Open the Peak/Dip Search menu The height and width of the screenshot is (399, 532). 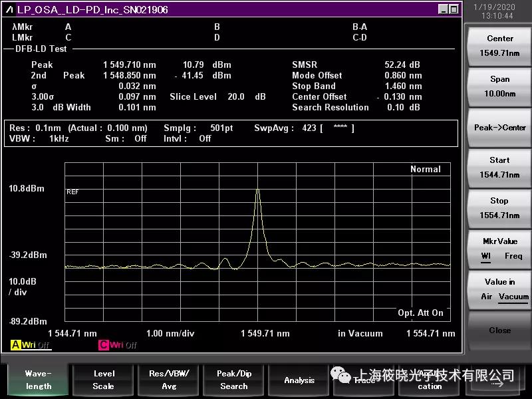tap(234, 380)
